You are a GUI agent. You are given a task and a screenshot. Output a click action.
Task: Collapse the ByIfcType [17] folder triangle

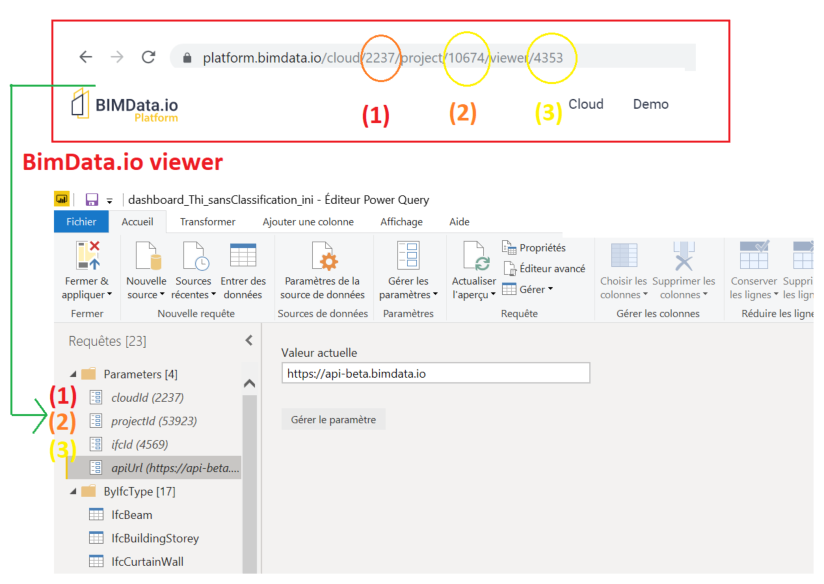(74, 491)
